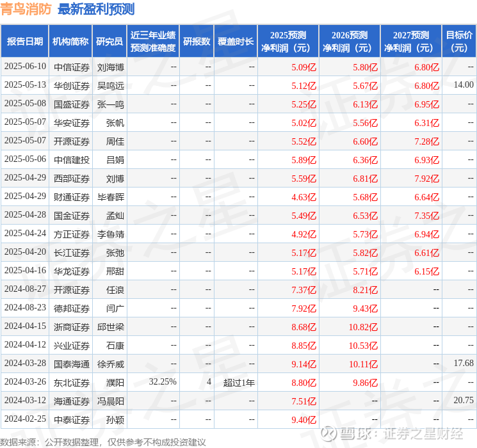The image size is (477, 448).
Task: Click the 2027预测净利润 column header
Action: pos(411,41)
